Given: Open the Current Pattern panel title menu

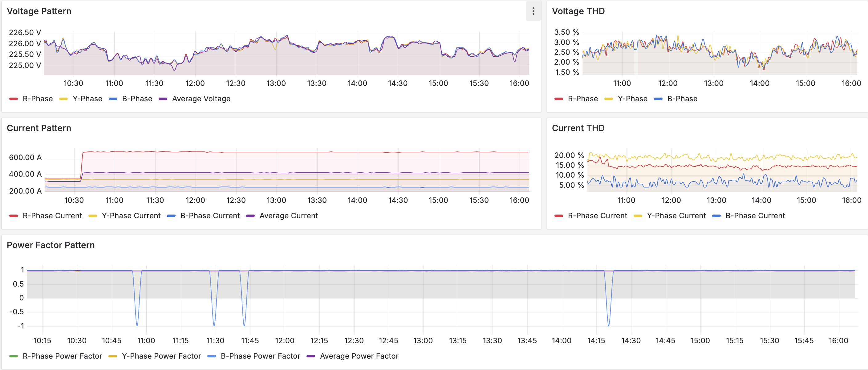Looking at the screenshot, I should click(39, 128).
